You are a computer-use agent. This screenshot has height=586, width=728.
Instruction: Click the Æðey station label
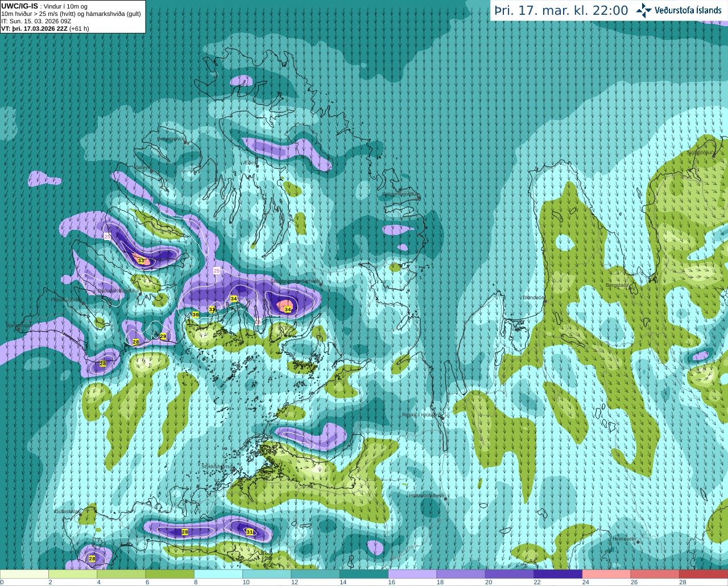pyautogui.click(x=249, y=163)
